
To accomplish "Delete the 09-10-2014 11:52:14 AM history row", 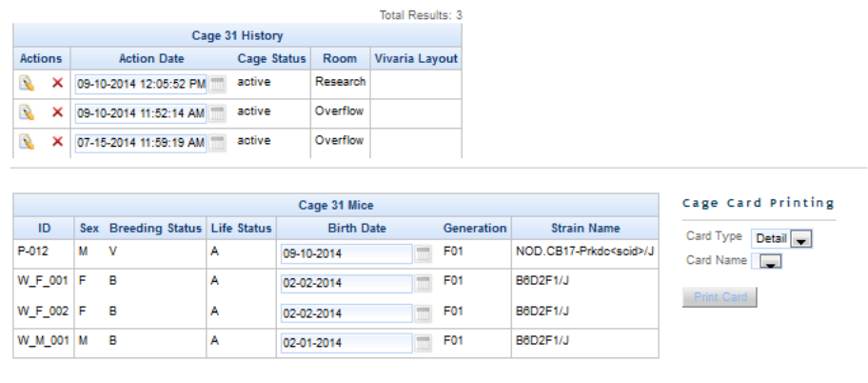I will click(57, 113).
